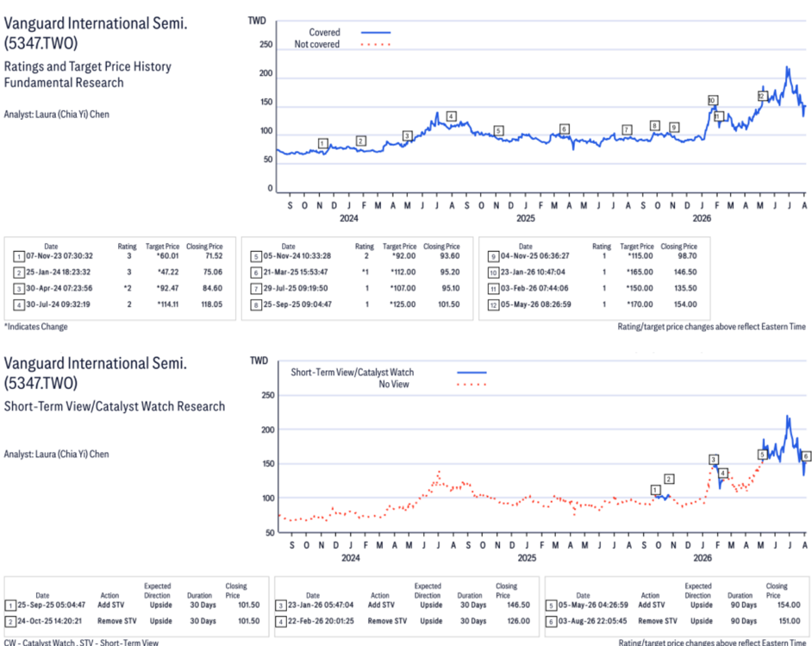Click the target price '*60.01'
The image size is (812, 646).
point(167,256)
